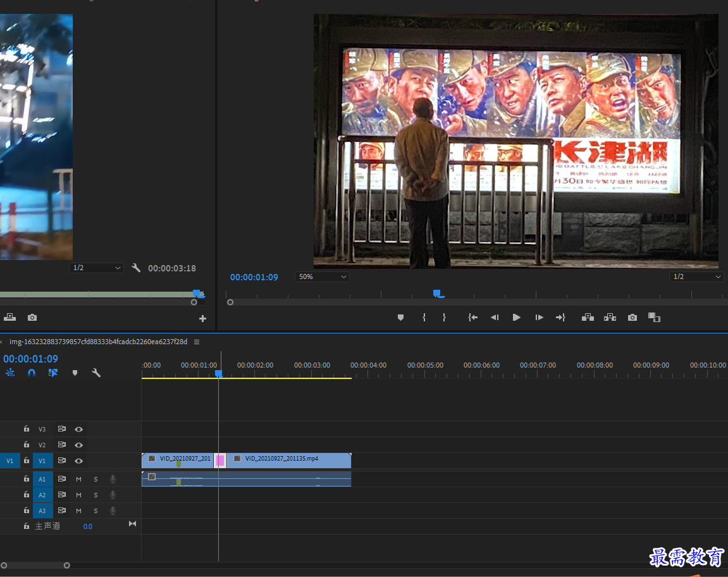
Task: Select the transition between V1 clips
Action: [220, 461]
